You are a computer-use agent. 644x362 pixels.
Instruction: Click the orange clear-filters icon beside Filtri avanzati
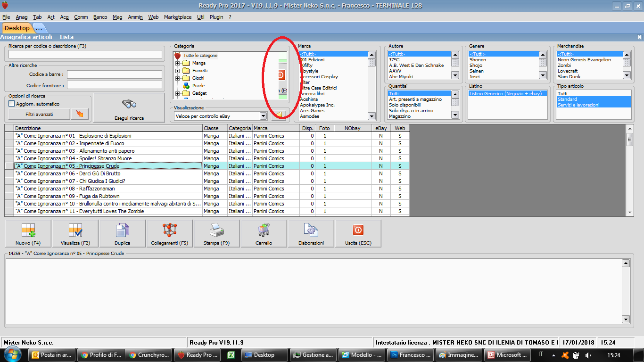coord(79,114)
